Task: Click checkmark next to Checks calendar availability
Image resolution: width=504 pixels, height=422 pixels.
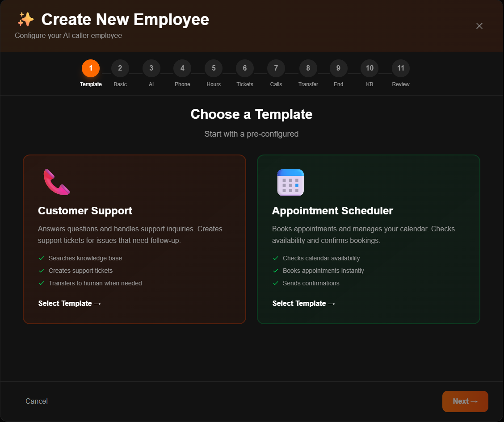Action: pos(276,258)
